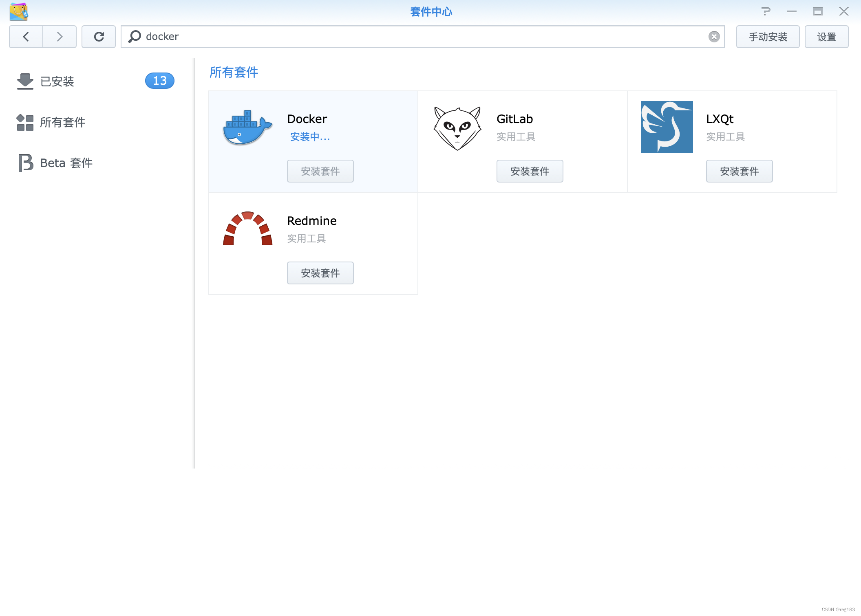
Task: Click 安装套件 under GitLab
Action: [530, 171]
